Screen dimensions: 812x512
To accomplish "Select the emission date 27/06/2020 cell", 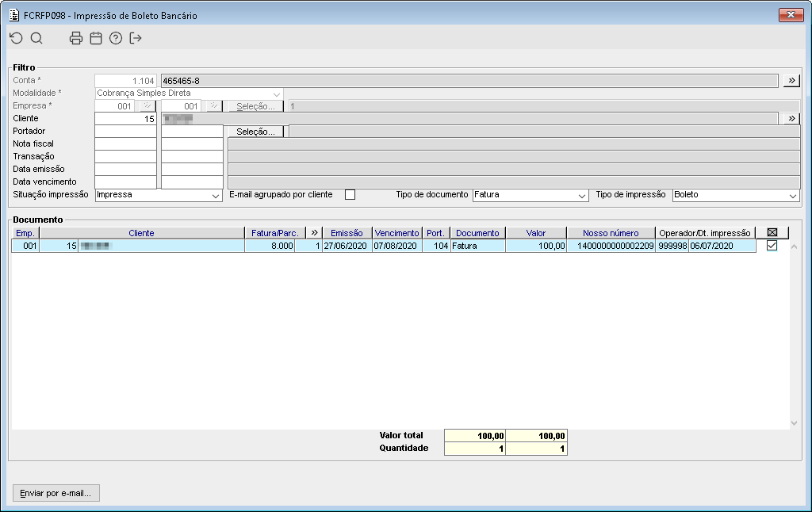I will tap(347, 246).
